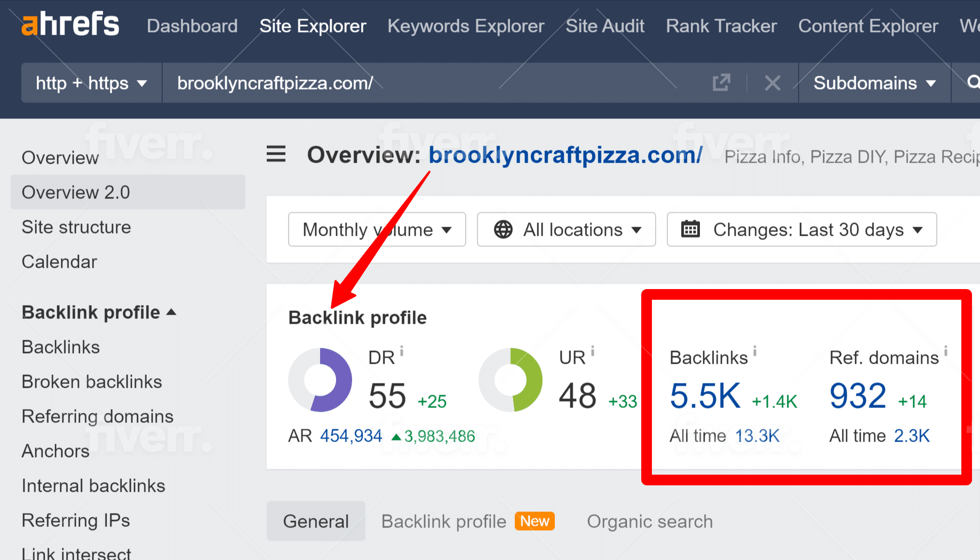Select Overview in the sidebar
The height and width of the screenshot is (560, 980).
pyautogui.click(x=60, y=157)
